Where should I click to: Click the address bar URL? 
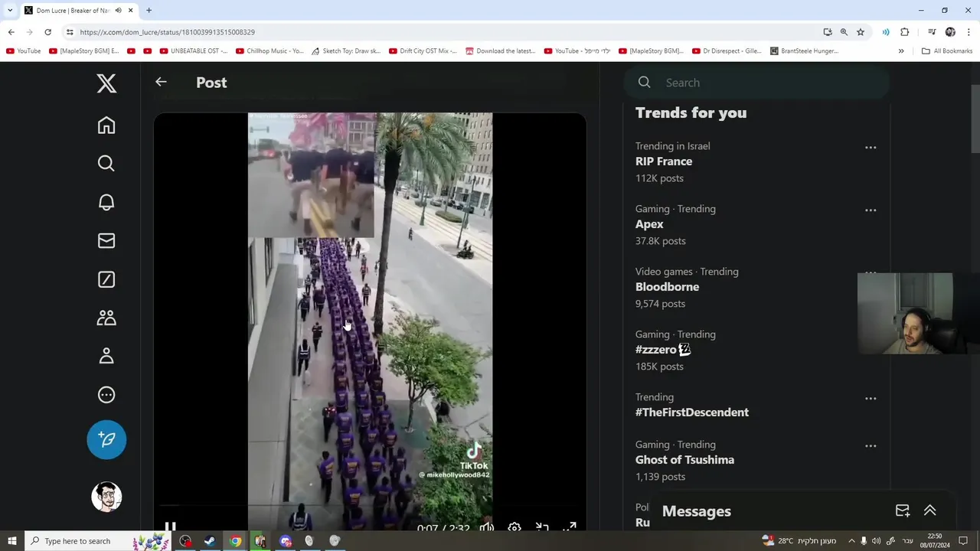point(168,32)
